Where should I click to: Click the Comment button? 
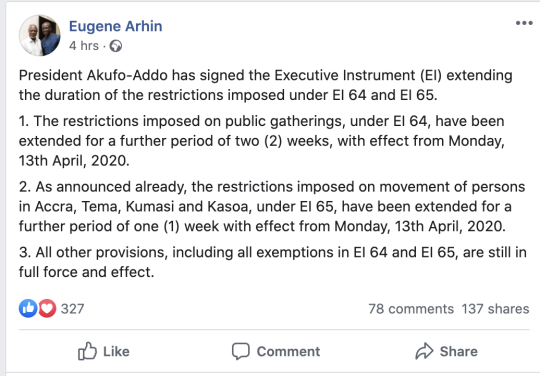276,351
